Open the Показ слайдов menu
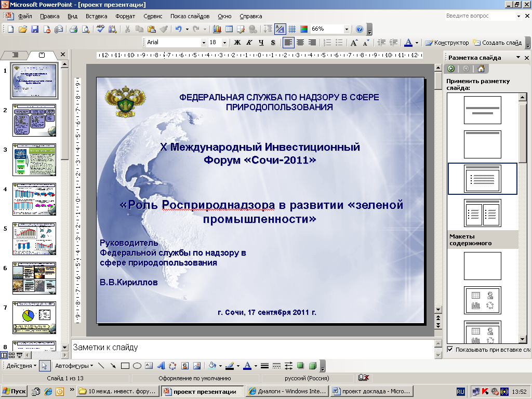 190,17
